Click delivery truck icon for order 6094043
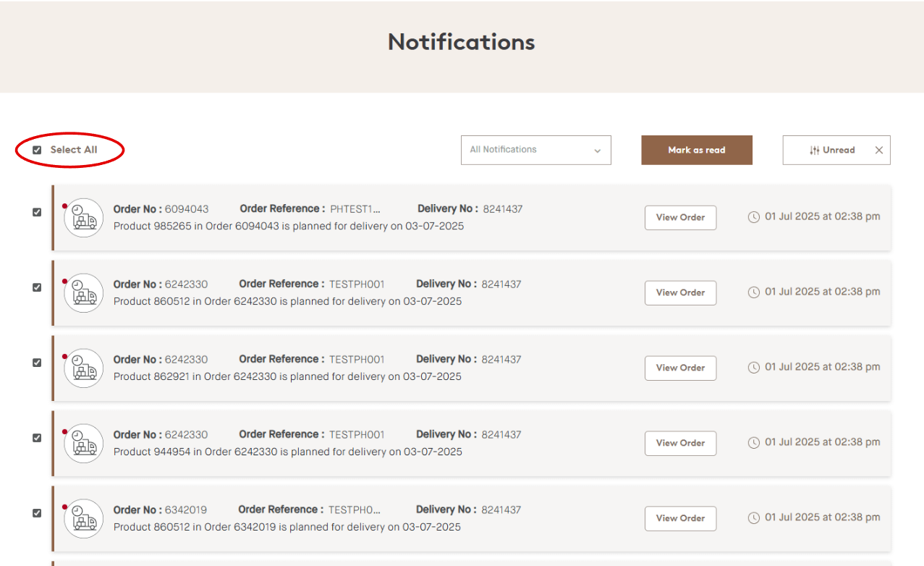Viewport: 924px width, 566px height. [84, 218]
